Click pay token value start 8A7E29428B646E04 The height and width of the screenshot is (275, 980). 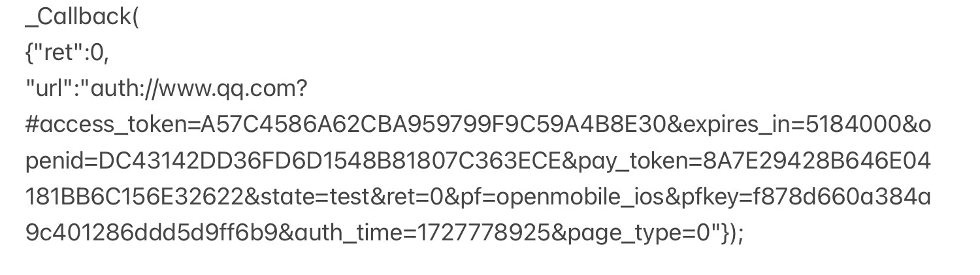(813, 161)
